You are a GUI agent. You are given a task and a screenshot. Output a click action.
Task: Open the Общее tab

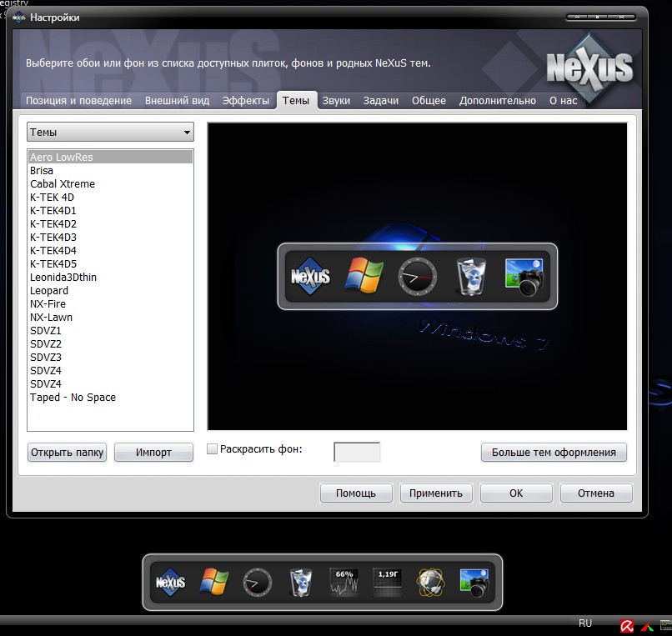[429, 101]
